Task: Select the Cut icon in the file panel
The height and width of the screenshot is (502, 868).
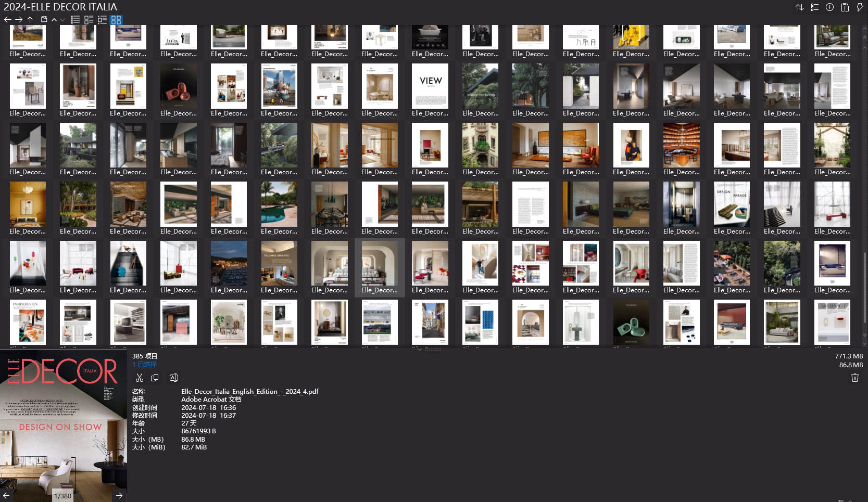Action: [139, 378]
